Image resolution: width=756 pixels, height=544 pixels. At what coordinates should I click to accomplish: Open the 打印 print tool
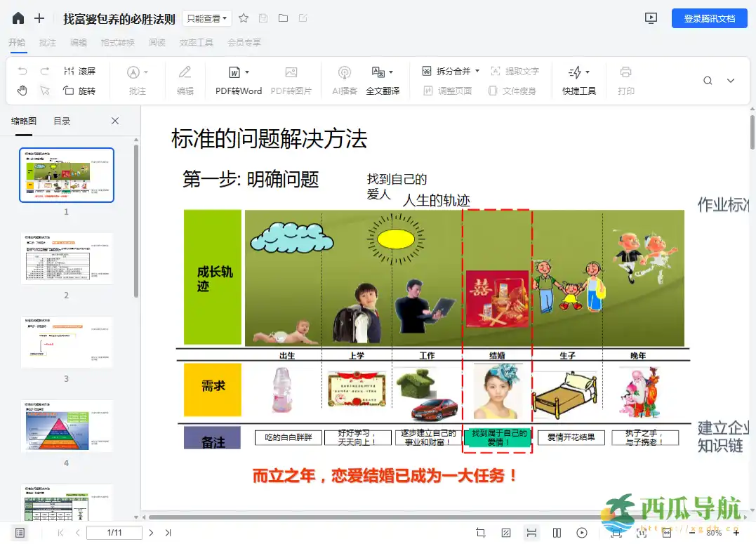625,79
